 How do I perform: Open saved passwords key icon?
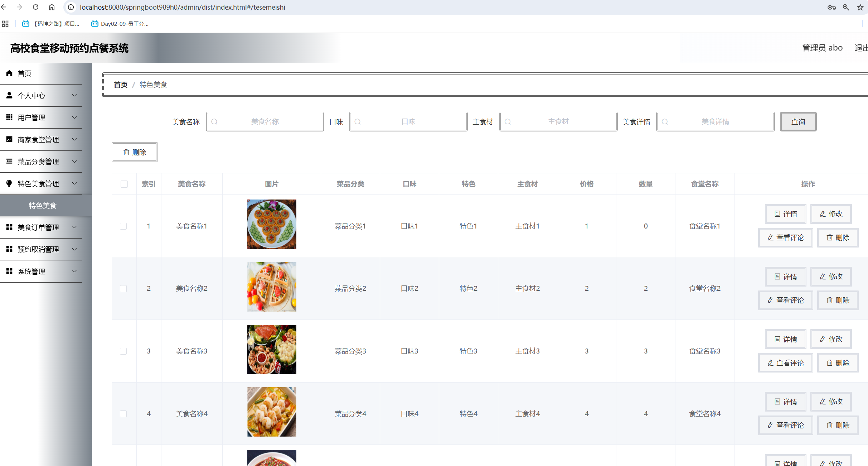coord(831,7)
